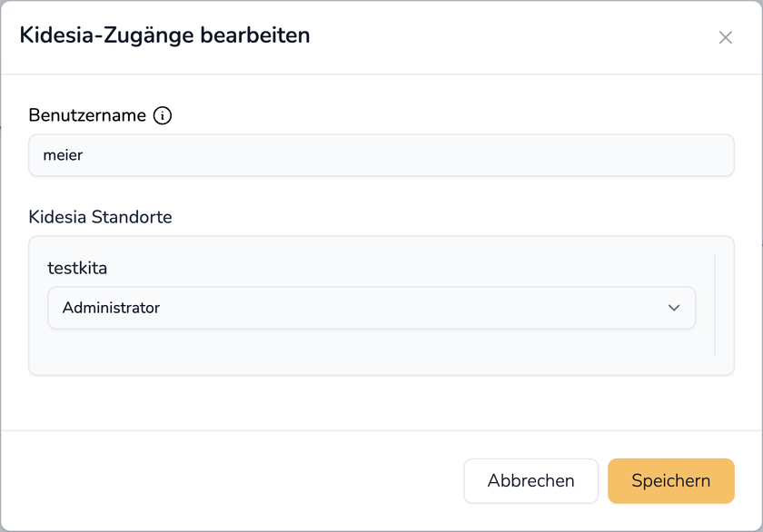Click the info icon beside Benutzername
The width and height of the screenshot is (763, 532).
point(163,115)
